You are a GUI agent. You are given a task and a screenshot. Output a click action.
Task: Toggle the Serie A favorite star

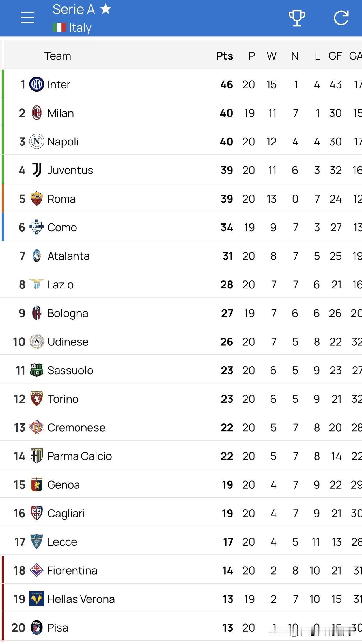[x=106, y=9]
